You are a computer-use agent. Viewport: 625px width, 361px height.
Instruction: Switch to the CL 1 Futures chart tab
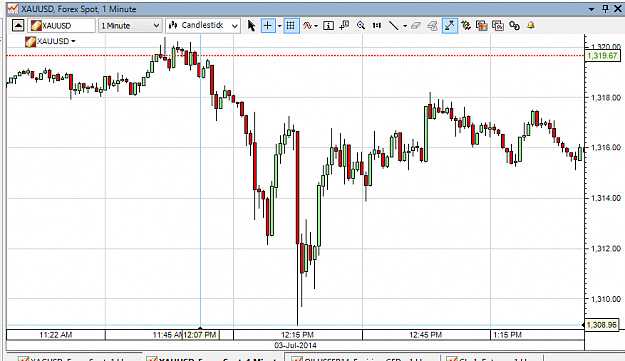click(x=491, y=358)
